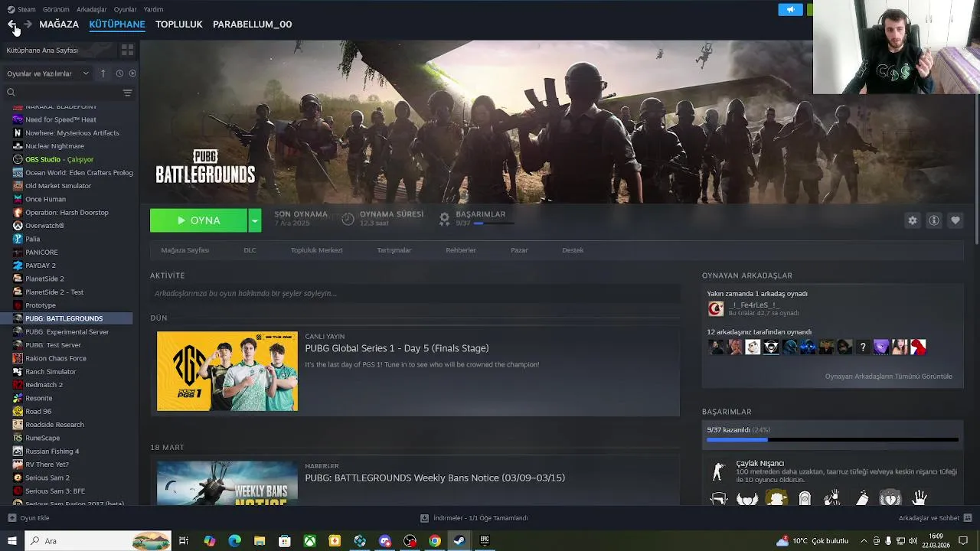Click the question mark friend avatar

863,347
